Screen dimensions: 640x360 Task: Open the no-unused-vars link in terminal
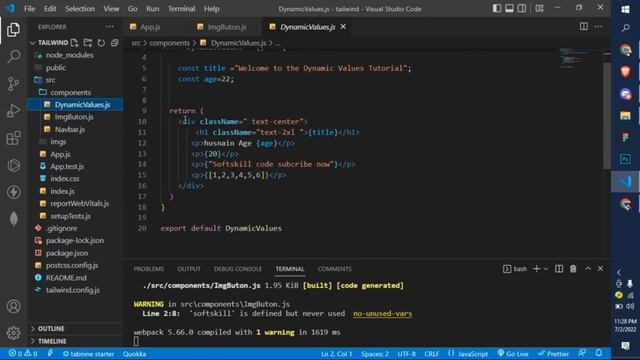coord(382,313)
